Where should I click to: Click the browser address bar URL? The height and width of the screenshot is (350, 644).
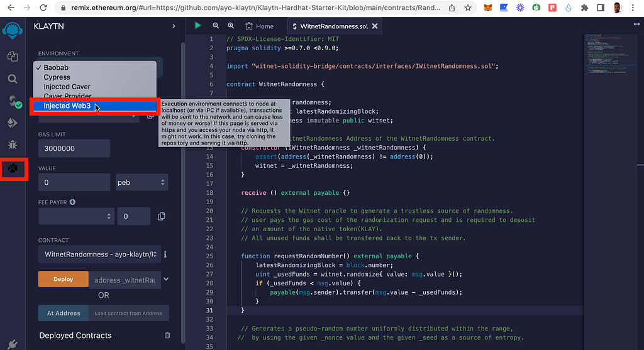click(255, 8)
